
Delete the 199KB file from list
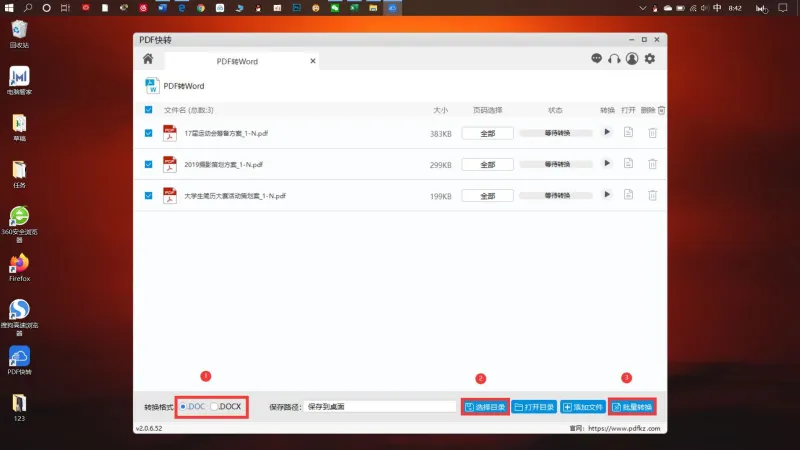(653, 195)
